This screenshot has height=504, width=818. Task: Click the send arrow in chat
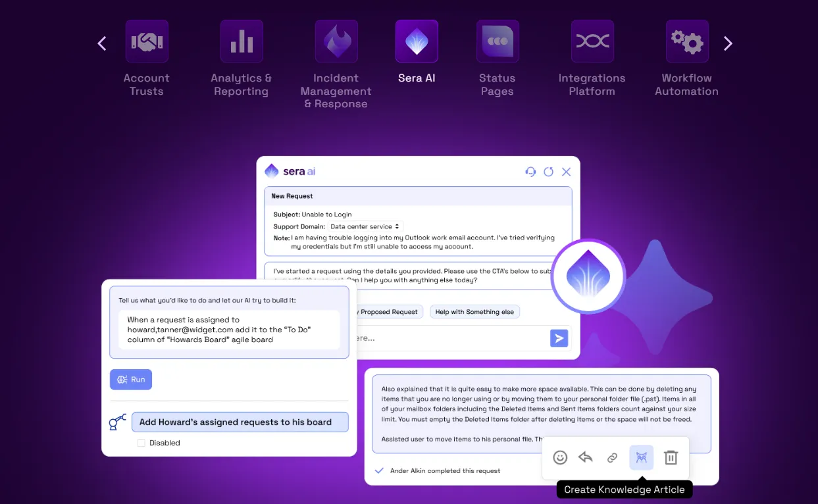click(559, 338)
